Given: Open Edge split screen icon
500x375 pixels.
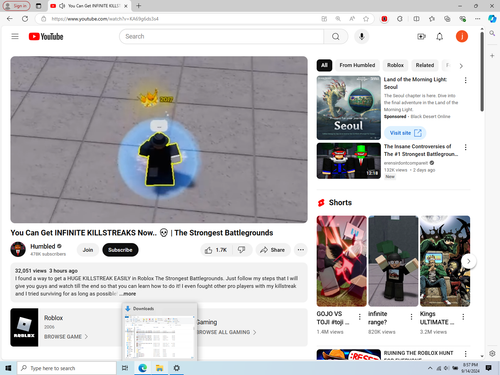Looking at the screenshot, I should point(416,19).
